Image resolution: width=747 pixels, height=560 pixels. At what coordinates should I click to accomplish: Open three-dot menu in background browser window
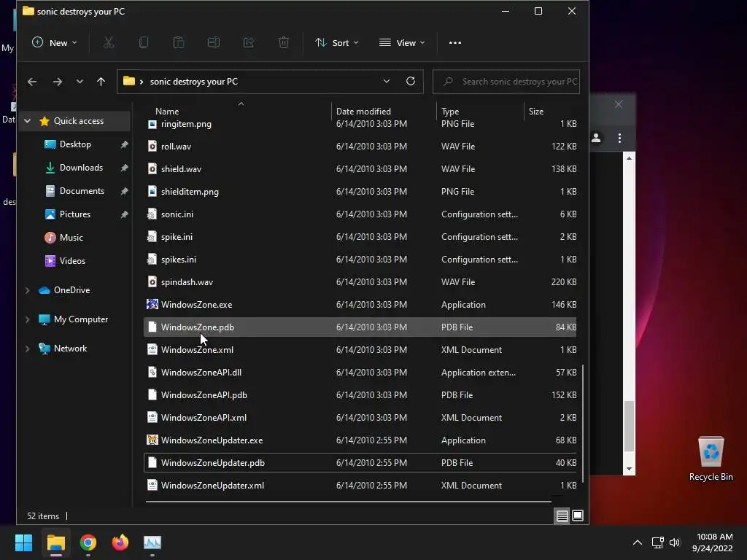(x=619, y=138)
